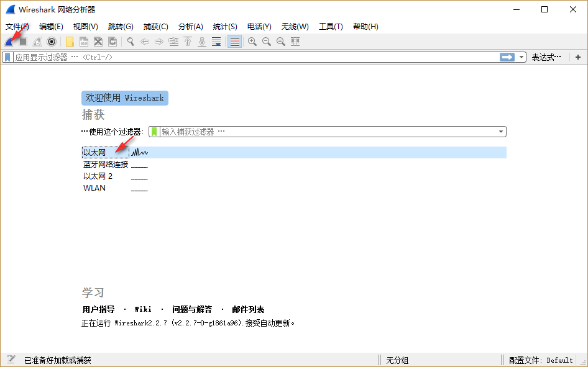Add display filter button plus icon
Screen dimensions: 588x367
tap(578, 57)
